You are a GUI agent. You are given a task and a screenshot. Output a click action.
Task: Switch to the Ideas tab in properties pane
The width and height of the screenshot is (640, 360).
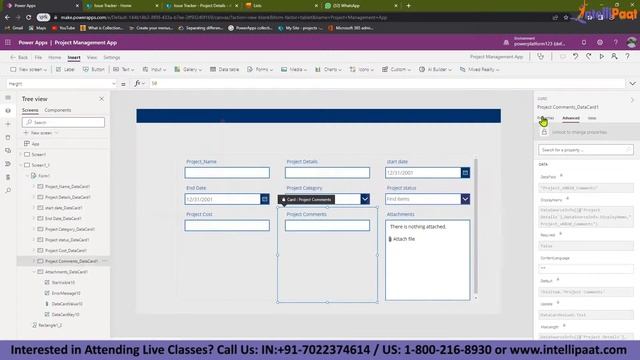coord(592,118)
